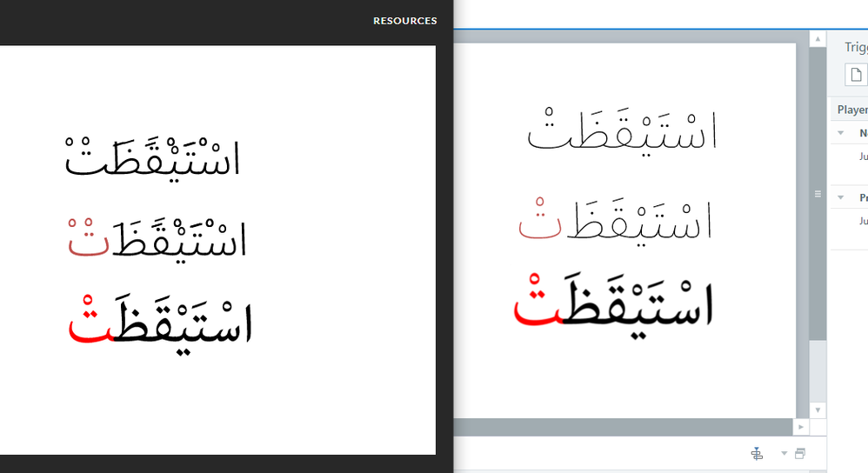Collapse the first section under Player panel
The height and width of the screenshot is (473, 868).
(840, 133)
